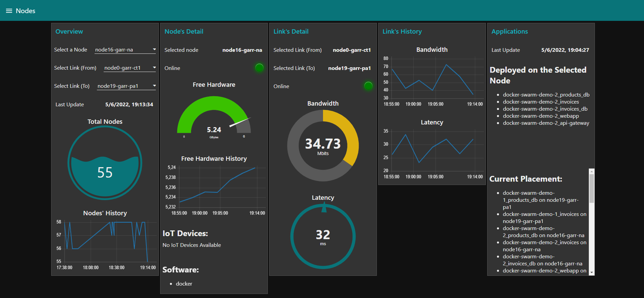Click the Applications panel title
Viewport: 644px width, 298px height.
[509, 31]
